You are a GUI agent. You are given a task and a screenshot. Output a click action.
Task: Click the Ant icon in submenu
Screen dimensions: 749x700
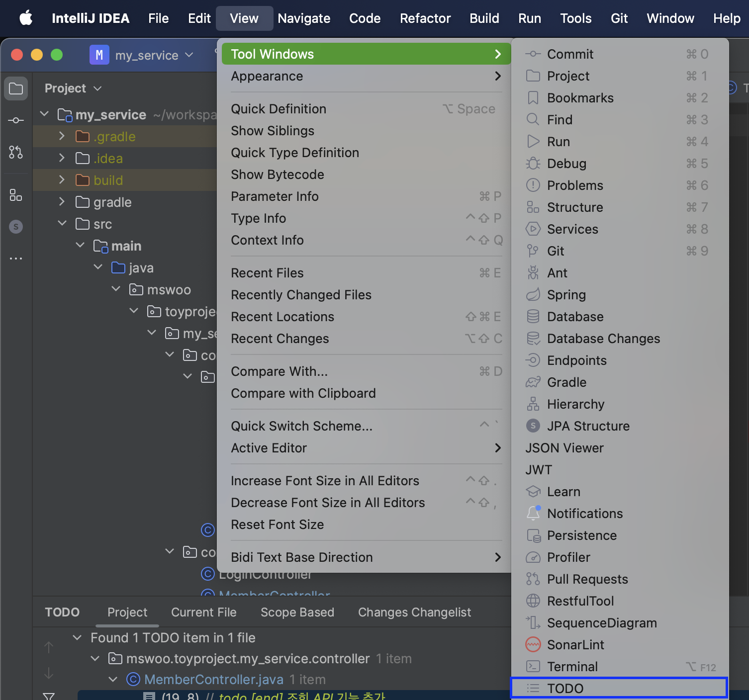pos(533,273)
